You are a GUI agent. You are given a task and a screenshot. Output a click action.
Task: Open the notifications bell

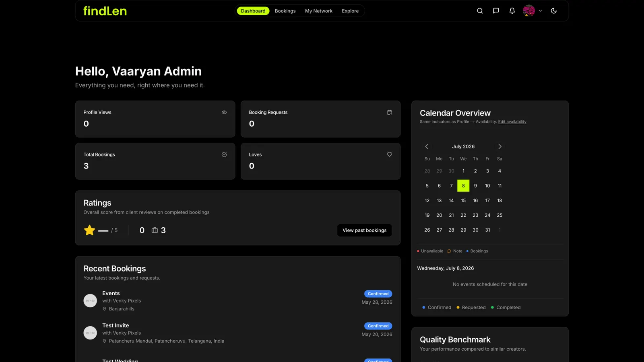pos(512,11)
